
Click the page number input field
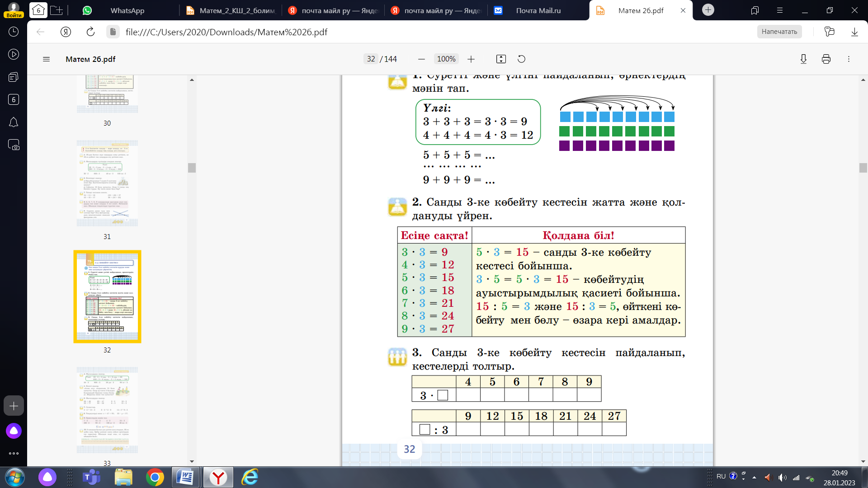coord(371,59)
